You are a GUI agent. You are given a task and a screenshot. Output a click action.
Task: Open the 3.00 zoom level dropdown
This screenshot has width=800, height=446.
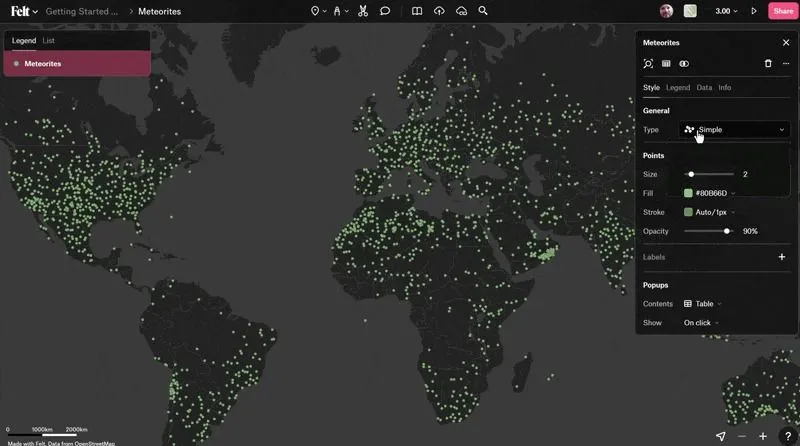click(x=726, y=11)
